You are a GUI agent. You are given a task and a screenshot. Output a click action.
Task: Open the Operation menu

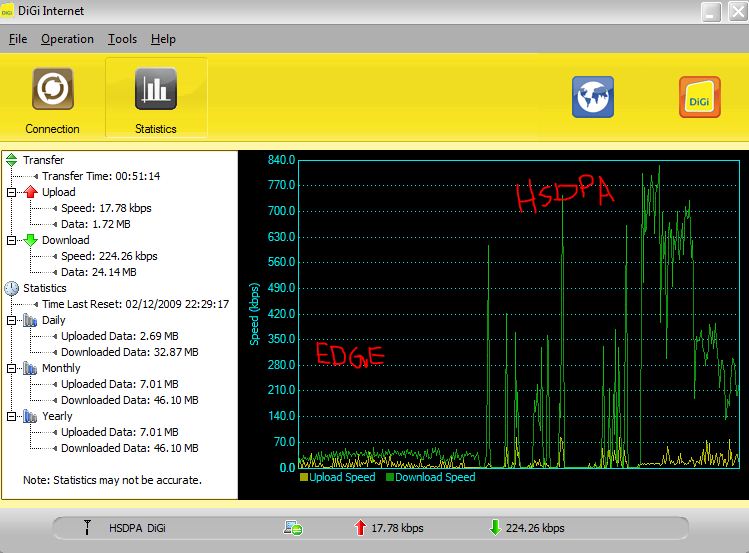coord(67,39)
